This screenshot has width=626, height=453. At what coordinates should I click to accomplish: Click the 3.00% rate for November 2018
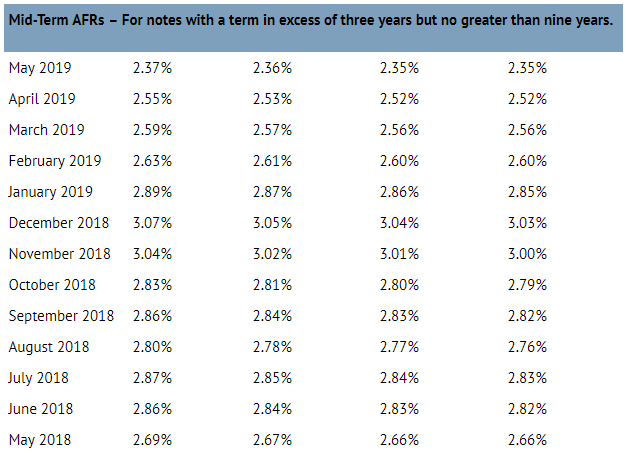tap(527, 254)
